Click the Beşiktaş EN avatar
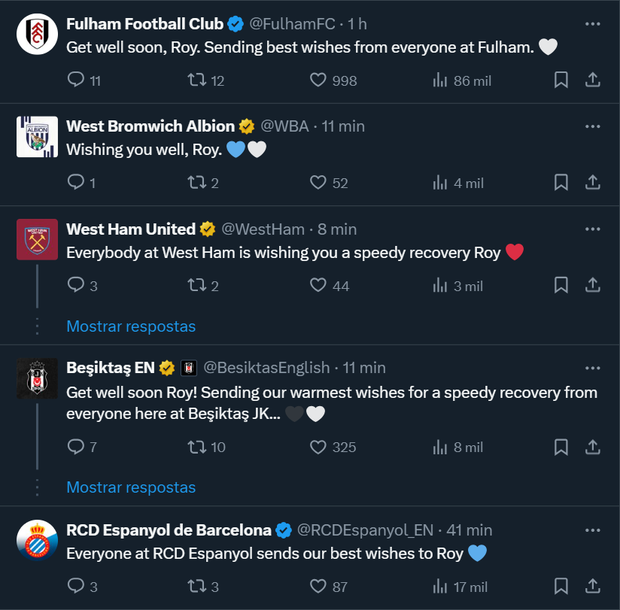 tap(37, 379)
